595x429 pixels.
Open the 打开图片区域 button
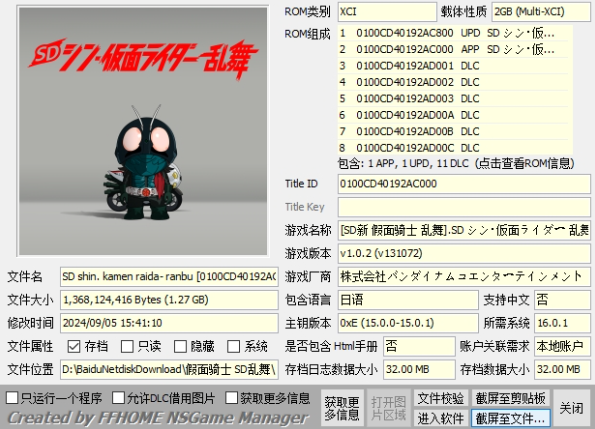coord(389,408)
